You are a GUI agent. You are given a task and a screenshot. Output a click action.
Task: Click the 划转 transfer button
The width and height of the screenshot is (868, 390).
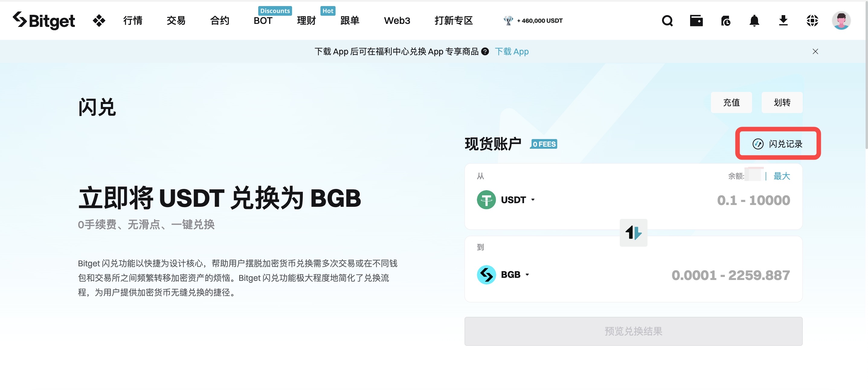[782, 102]
